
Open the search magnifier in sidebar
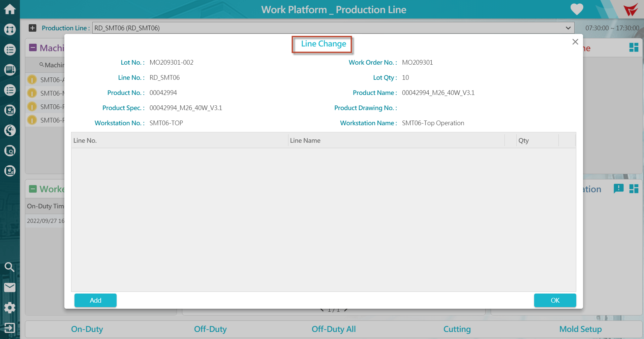(9, 267)
